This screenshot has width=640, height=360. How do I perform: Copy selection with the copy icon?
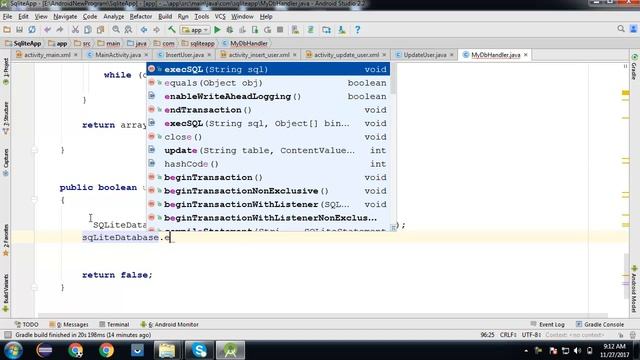[x=87, y=29]
